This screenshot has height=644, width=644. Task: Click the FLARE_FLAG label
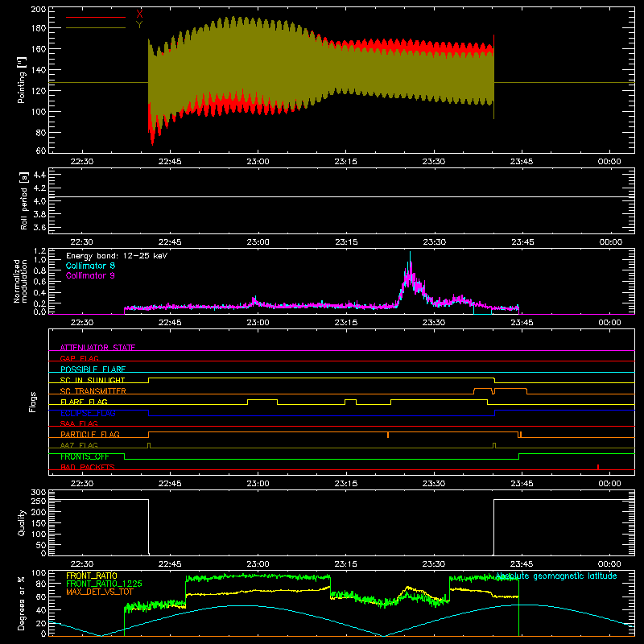84,402
